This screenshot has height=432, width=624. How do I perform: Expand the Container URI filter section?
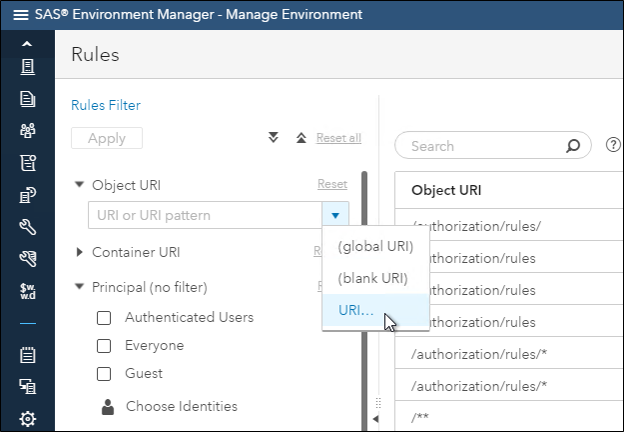coord(80,253)
